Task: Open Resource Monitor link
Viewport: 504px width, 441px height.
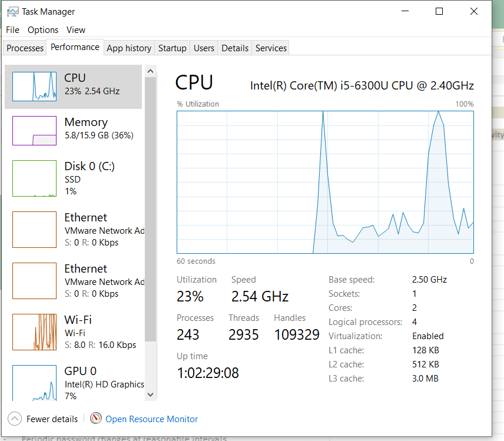Action: [151, 419]
